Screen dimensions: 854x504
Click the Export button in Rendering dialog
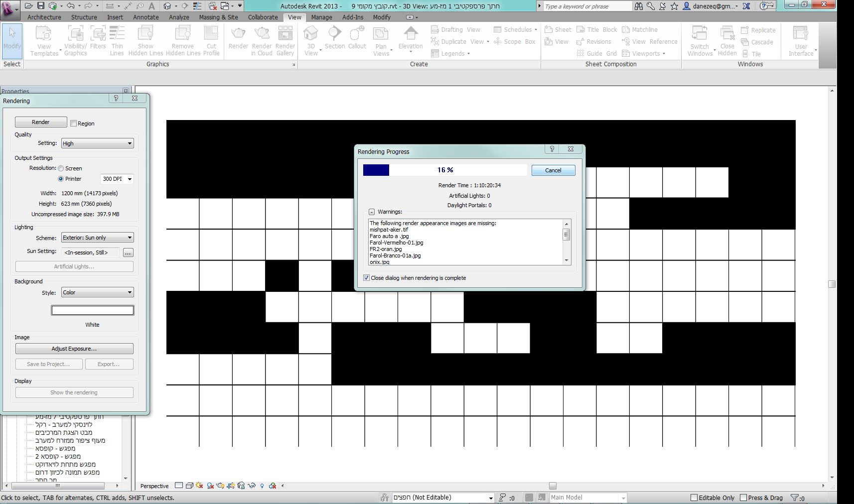click(109, 364)
